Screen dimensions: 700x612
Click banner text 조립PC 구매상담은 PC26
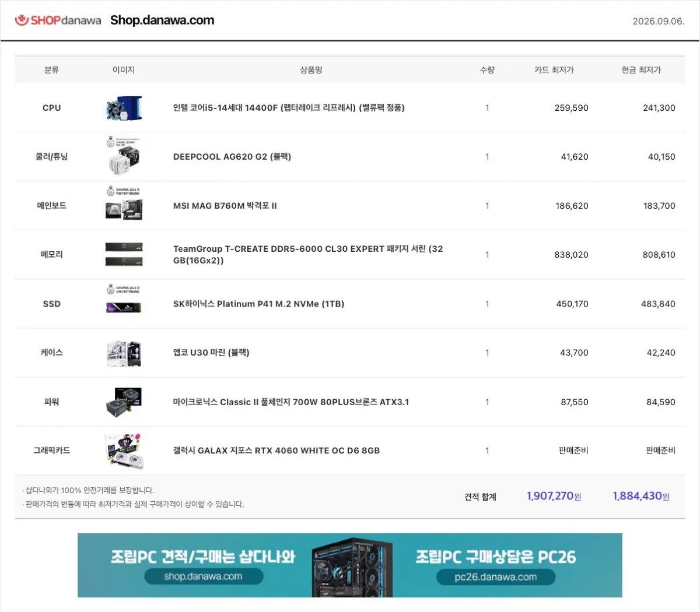tap(496, 557)
